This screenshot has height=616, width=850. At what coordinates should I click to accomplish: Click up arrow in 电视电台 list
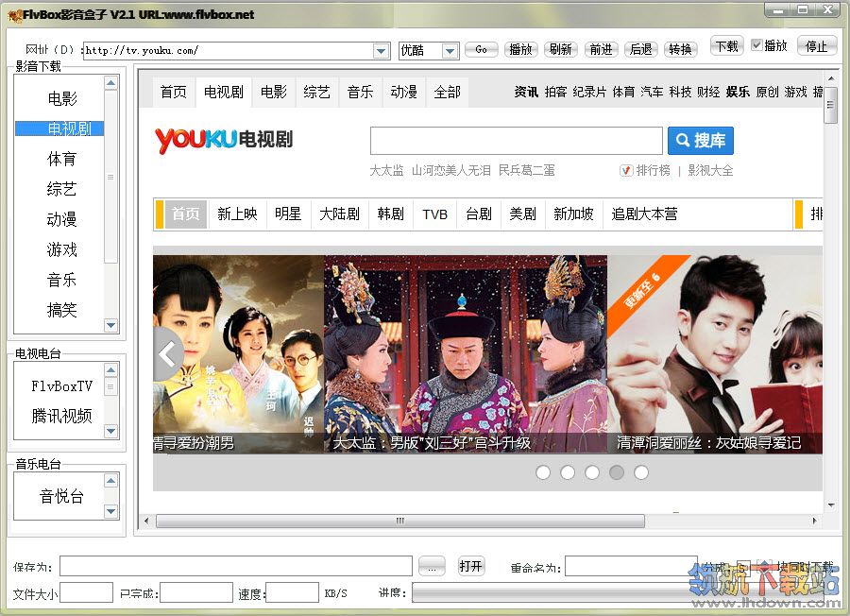[x=110, y=370]
